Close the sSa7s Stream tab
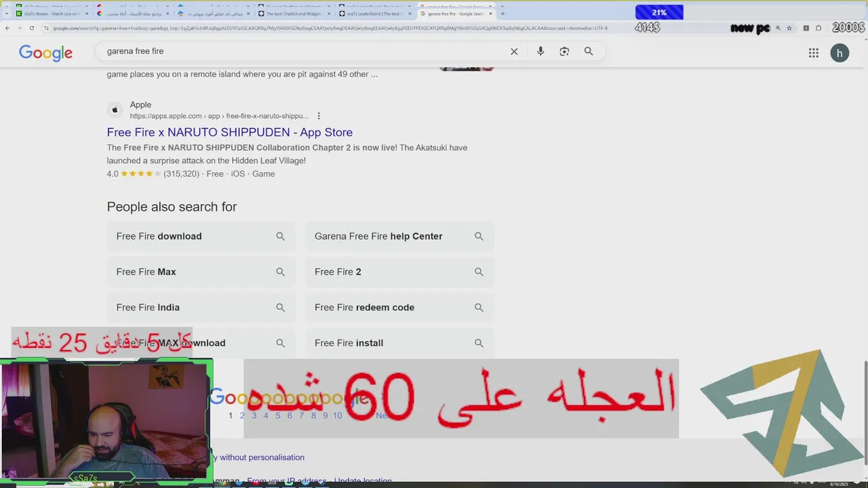 (x=87, y=14)
